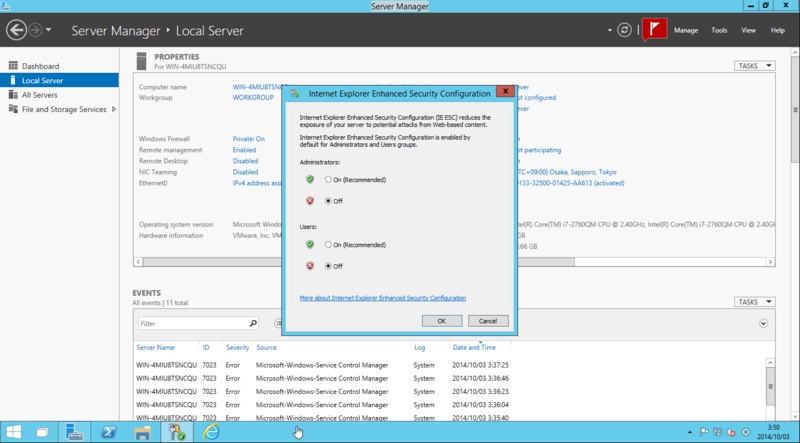Open the Events TASKS dropdown
This screenshot has width=800, height=443.
tap(755, 302)
